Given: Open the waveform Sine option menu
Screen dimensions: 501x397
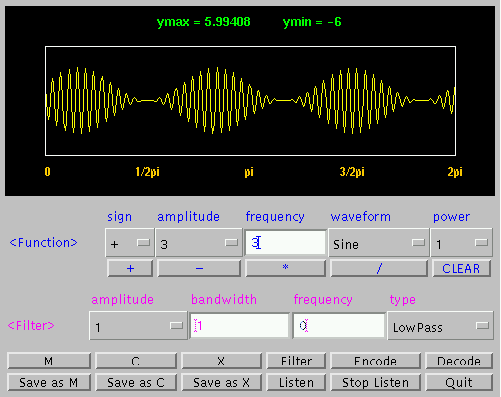Looking at the screenshot, I should [x=378, y=243].
